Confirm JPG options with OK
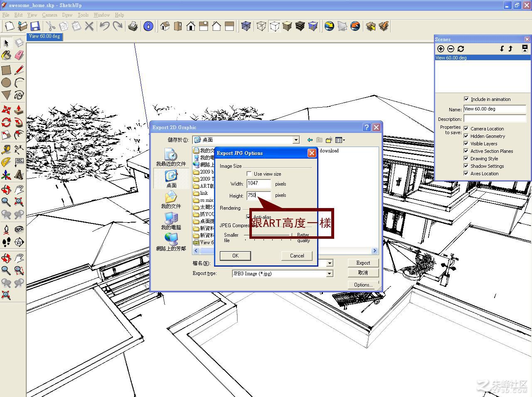532x397 pixels. 235,256
